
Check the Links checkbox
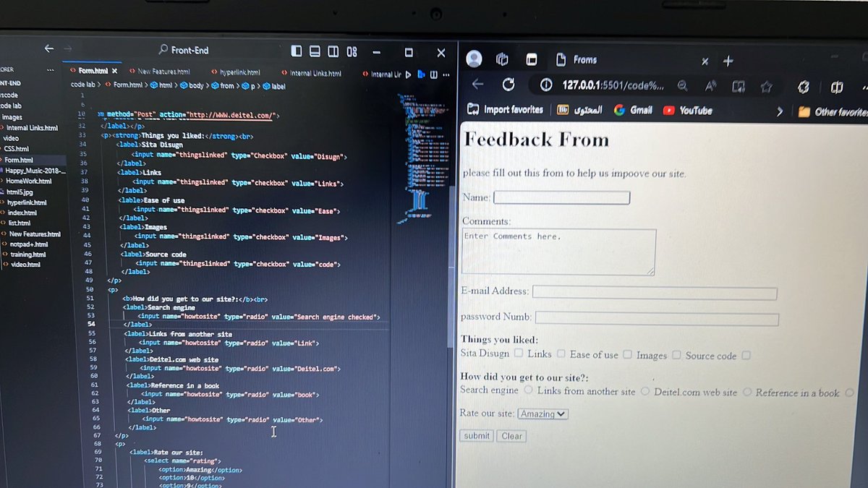coord(560,354)
